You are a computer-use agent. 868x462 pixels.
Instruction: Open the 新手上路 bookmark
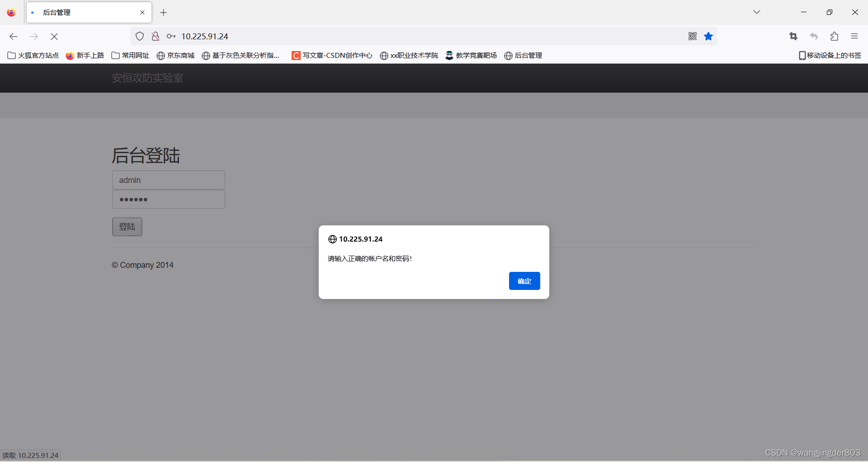coord(85,56)
